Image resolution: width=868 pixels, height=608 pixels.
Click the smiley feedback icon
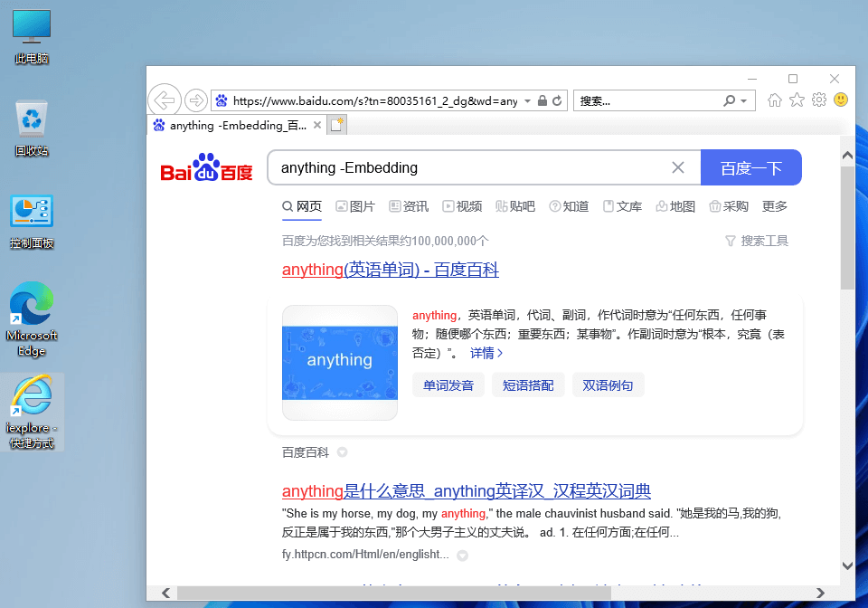click(x=841, y=100)
